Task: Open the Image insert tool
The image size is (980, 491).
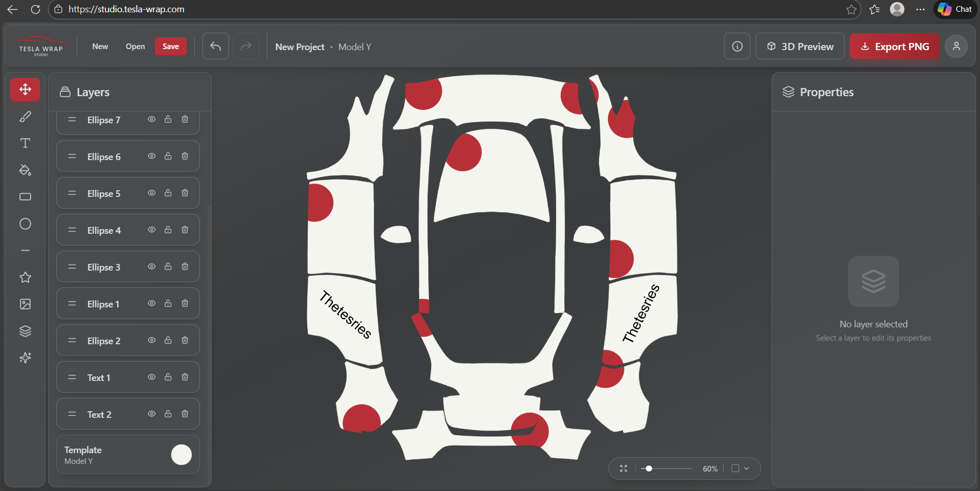Action: point(25,304)
